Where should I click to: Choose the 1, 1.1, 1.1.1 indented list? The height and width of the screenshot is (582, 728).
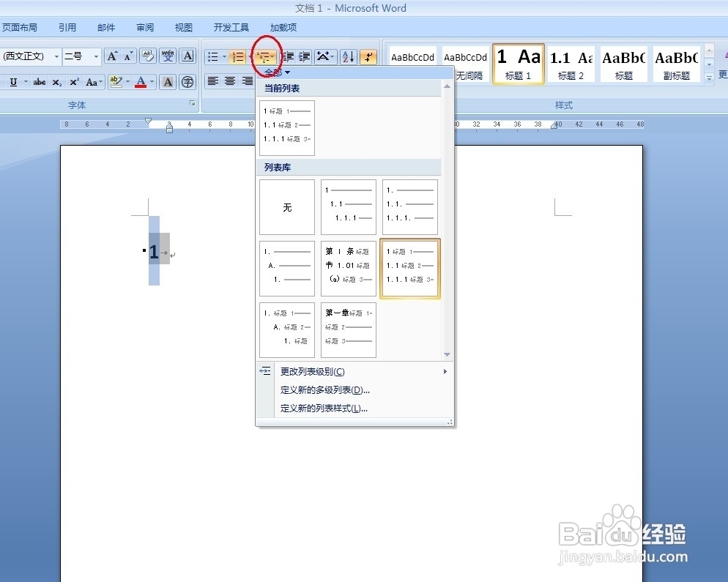(349, 207)
